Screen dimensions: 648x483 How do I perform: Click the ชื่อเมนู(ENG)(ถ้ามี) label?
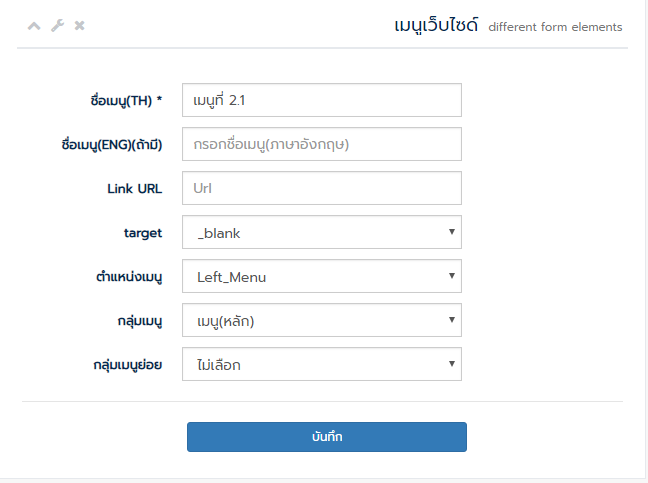point(112,145)
